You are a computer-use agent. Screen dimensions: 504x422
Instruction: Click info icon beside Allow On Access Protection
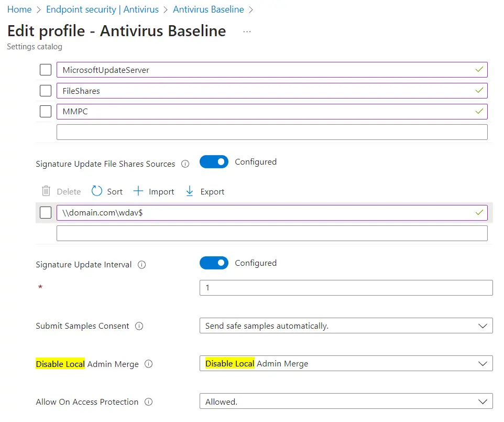[148, 402]
